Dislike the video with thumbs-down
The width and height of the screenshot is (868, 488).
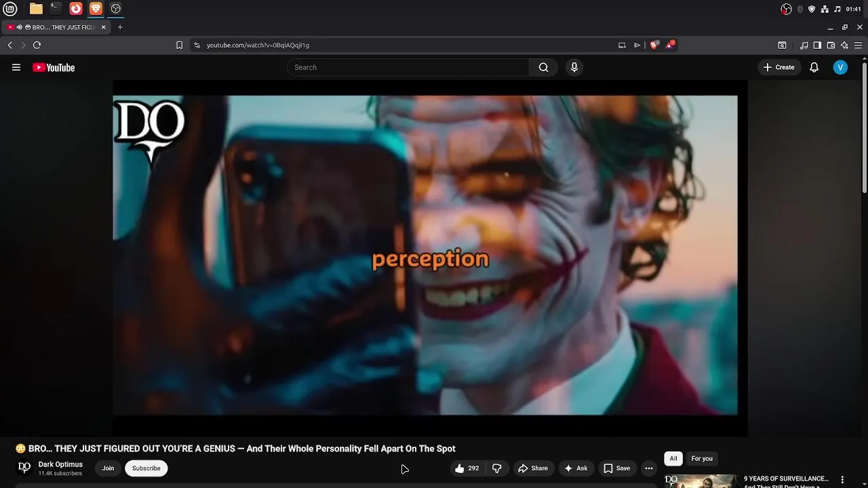pyautogui.click(x=496, y=468)
